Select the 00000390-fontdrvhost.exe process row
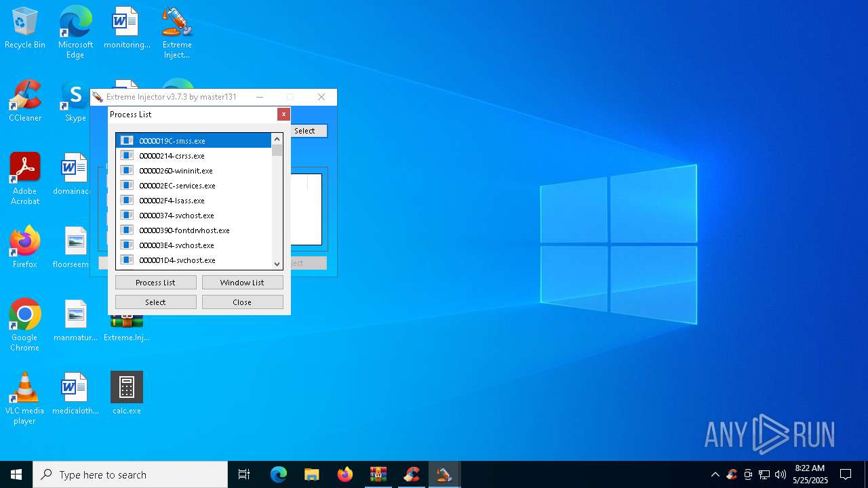The height and width of the screenshot is (488, 868). pos(194,230)
